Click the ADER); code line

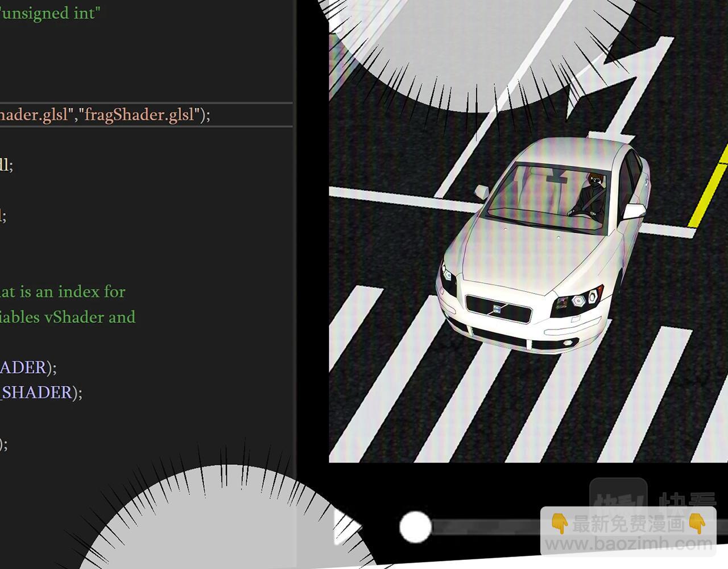27,367
